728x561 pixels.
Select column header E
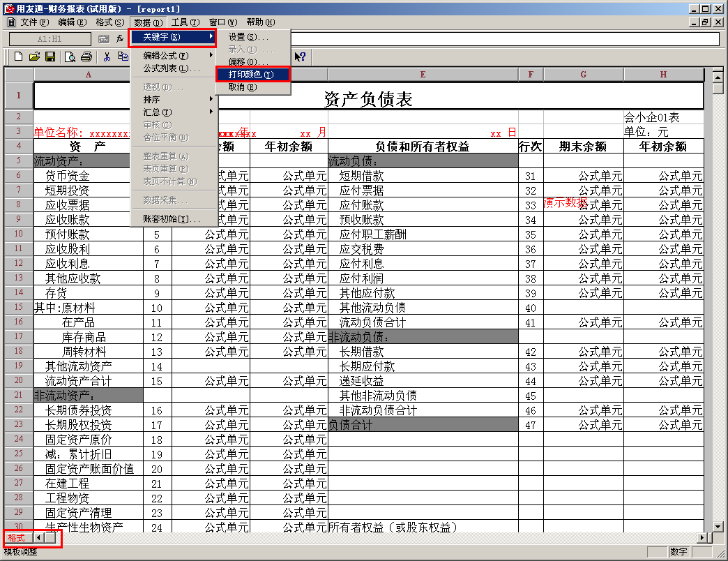click(x=423, y=74)
